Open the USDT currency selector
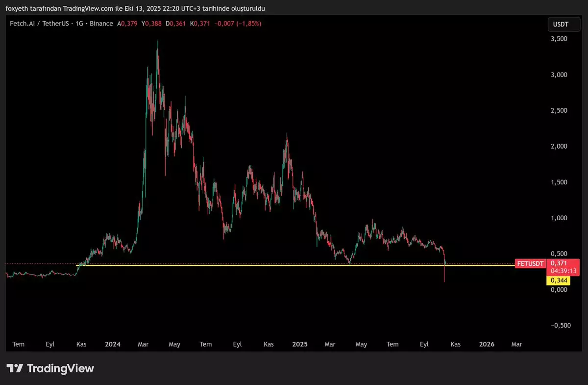 point(560,24)
